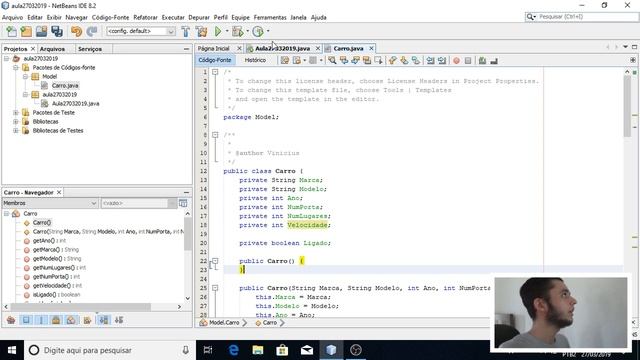Switch to the Aula27032019.java tab
The height and width of the screenshot is (360, 640).
(282, 48)
